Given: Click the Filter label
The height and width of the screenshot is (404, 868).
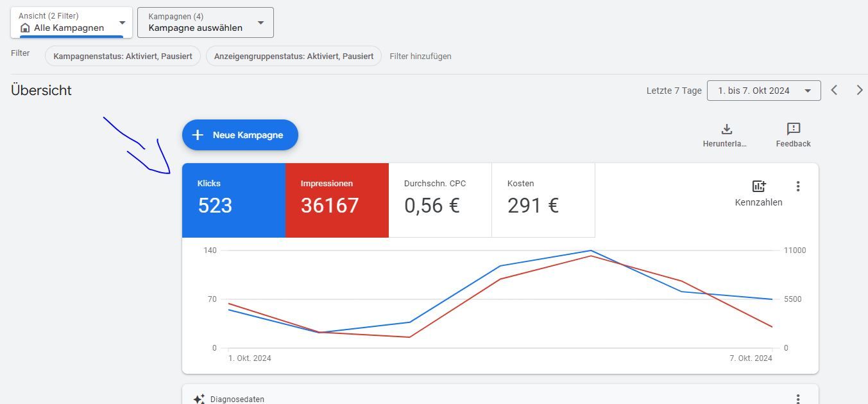Looking at the screenshot, I should pyautogui.click(x=21, y=53).
